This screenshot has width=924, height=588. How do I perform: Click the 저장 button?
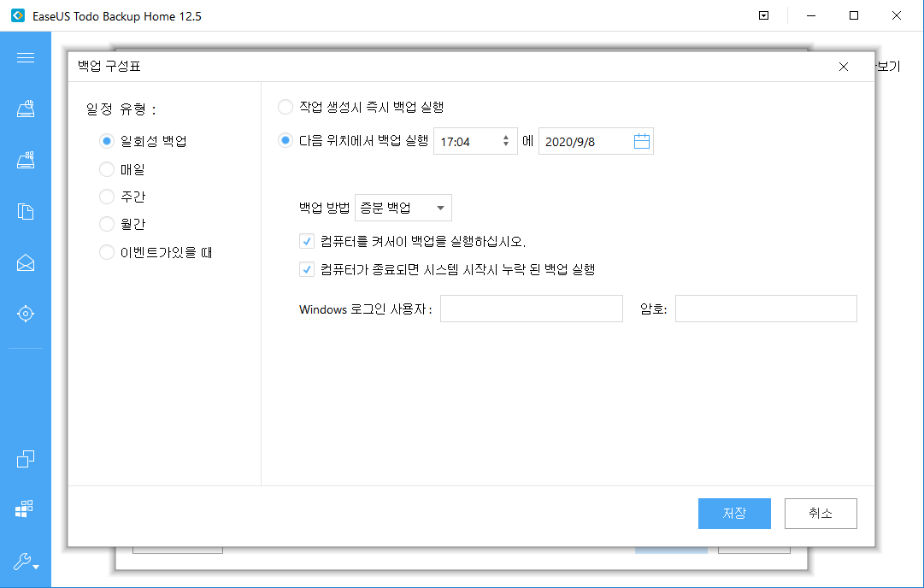point(733,513)
